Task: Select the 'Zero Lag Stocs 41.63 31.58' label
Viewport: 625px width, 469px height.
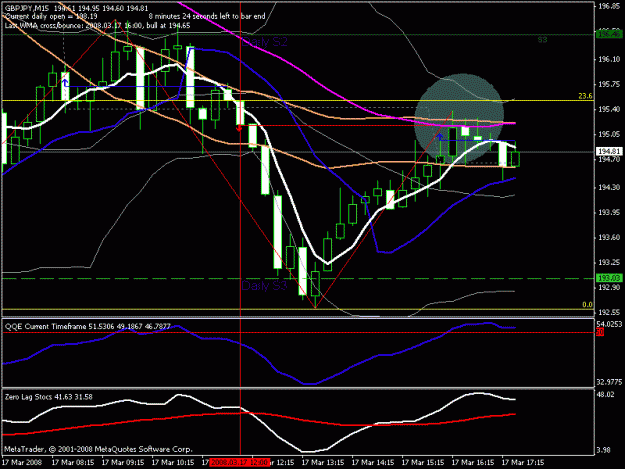Action: click(49, 397)
